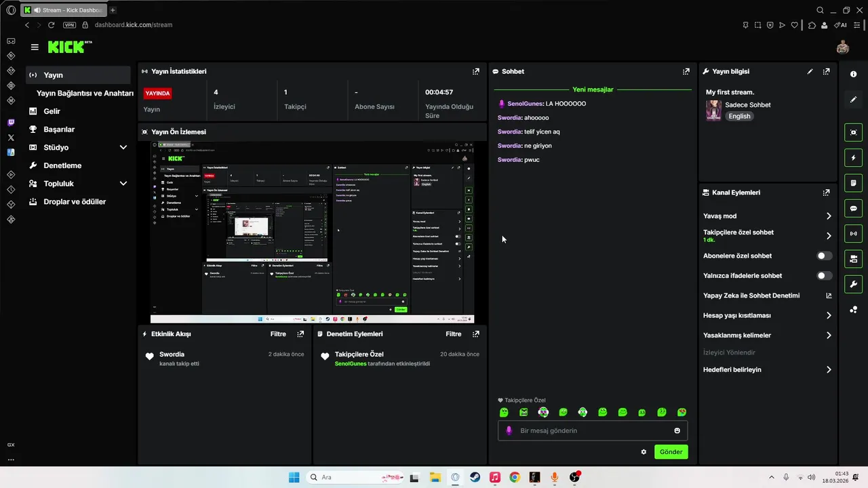Screen dimensions: 868x488
Task: Click the Gönder send button
Action: click(x=671, y=452)
